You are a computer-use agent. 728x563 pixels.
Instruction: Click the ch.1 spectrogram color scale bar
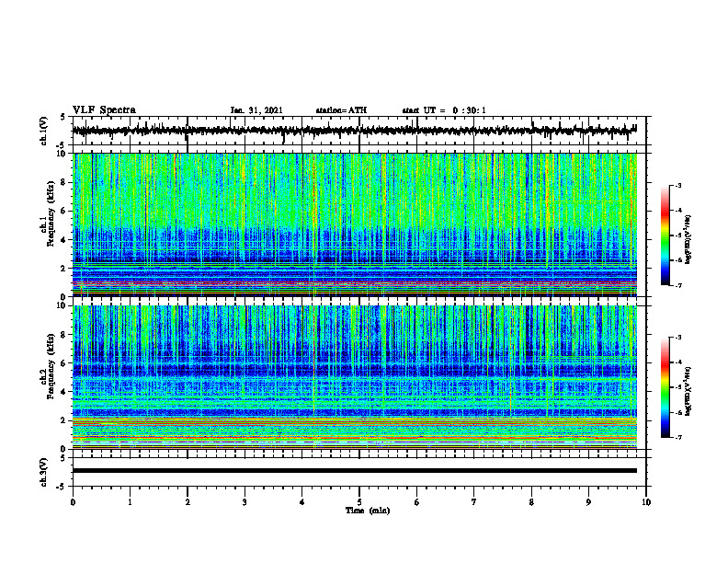[665, 236]
